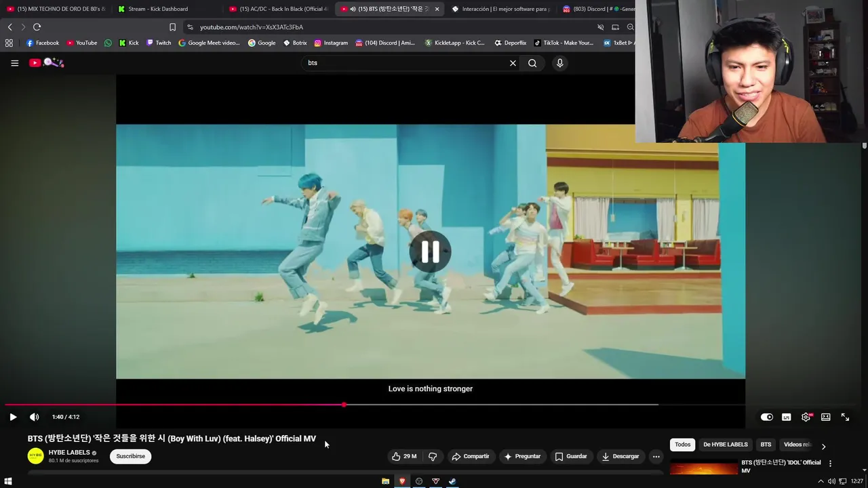The width and height of the screenshot is (868, 488).
Task: Open the player settings gear
Action: (x=806, y=417)
